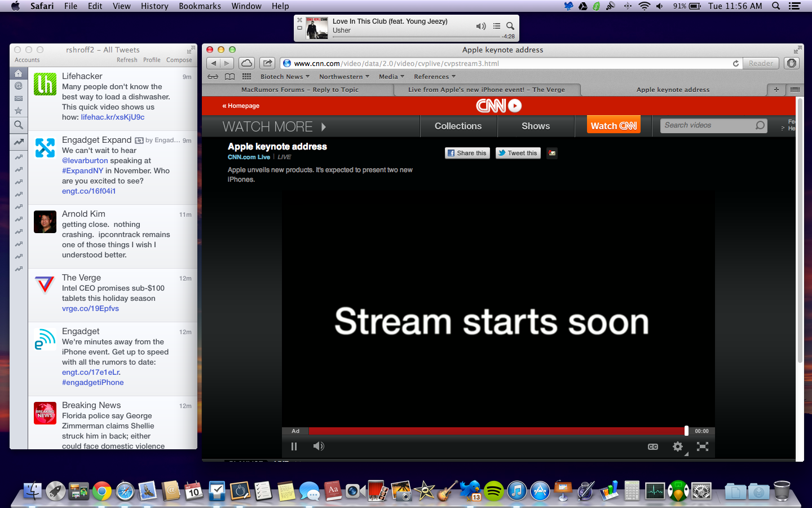Switch to MacRumors Forums tab
Viewport: 812px width, 508px height.
[x=299, y=90]
